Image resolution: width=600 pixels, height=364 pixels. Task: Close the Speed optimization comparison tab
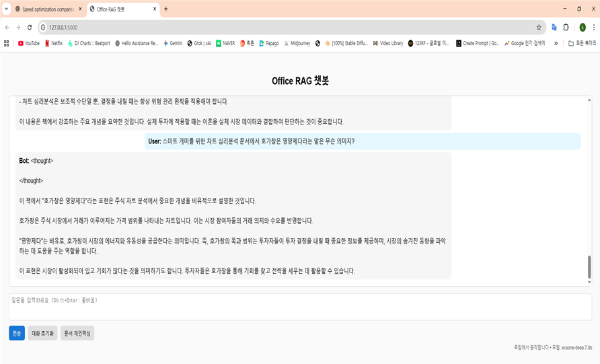coord(80,9)
